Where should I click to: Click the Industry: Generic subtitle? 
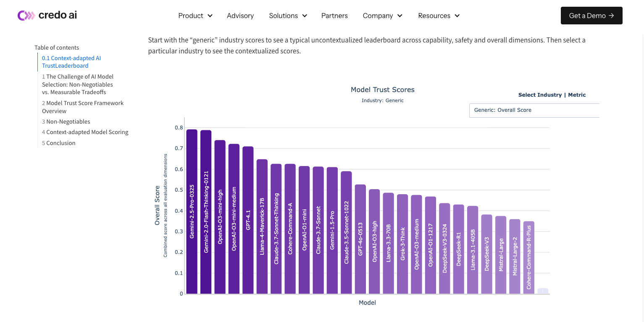coord(383,100)
